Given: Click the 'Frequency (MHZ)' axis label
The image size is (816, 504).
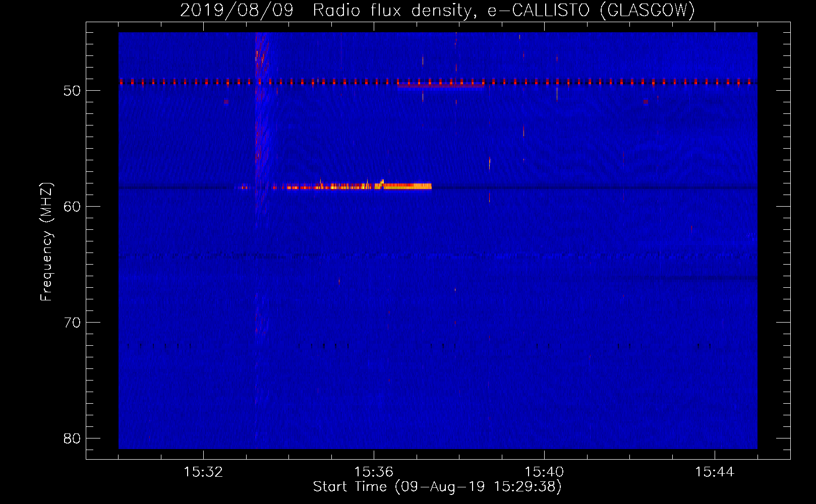Looking at the screenshot, I should (46, 242).
